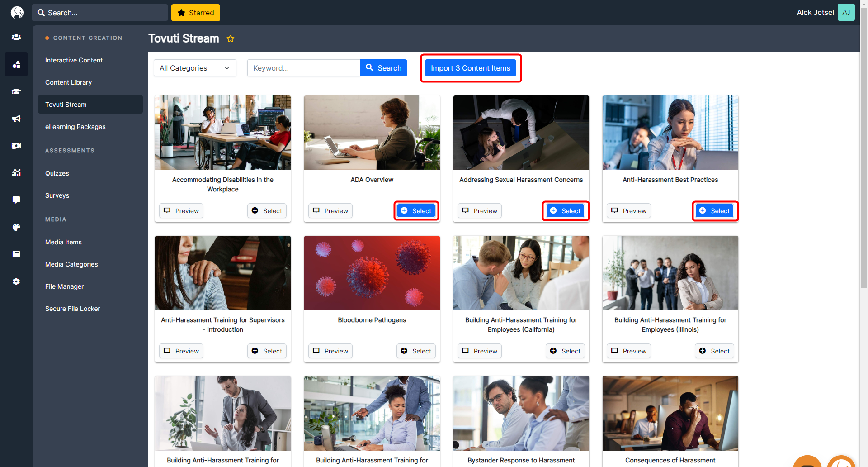Viewport: 868px width, 467px height.
Task: Click the Bloodborne Pathogens virus thumbnail
Action: [x=372, y=273]
